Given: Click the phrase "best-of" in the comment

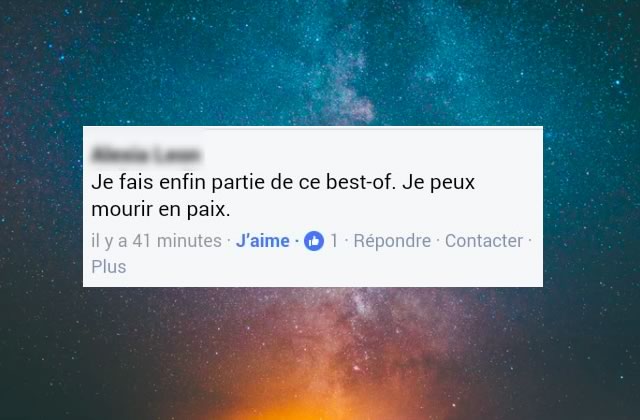Looking at the screenshot, I should (360, 182).
